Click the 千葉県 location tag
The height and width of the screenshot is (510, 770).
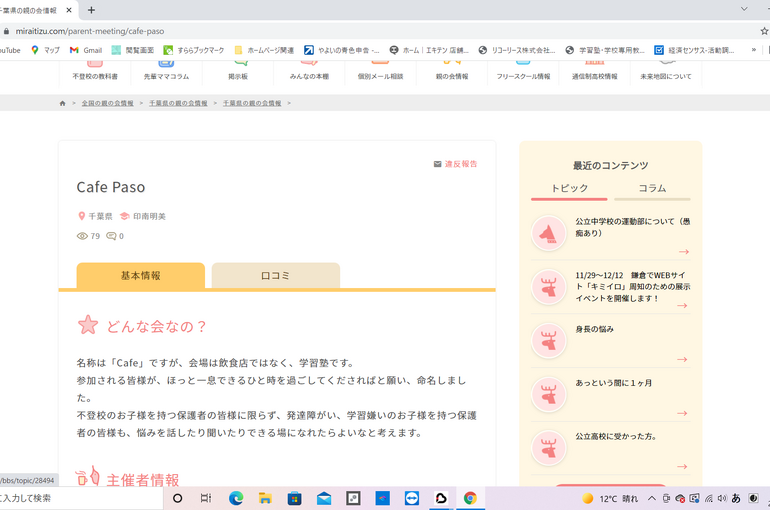95,216
